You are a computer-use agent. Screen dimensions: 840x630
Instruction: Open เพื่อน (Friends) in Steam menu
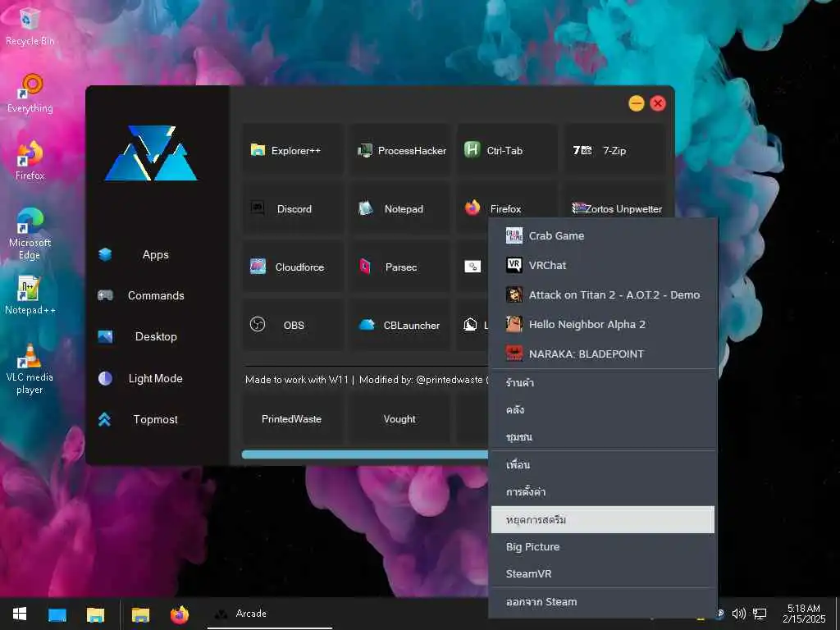pos(603,464)
